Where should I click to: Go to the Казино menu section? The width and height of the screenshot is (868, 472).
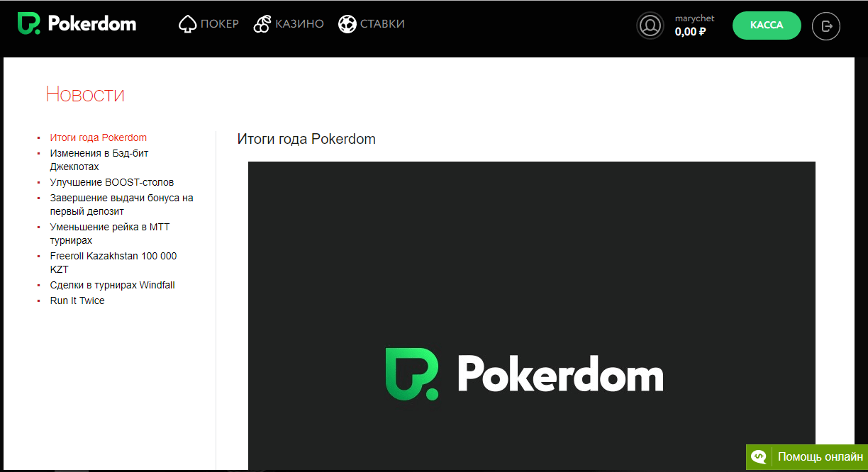click(299, 24)
